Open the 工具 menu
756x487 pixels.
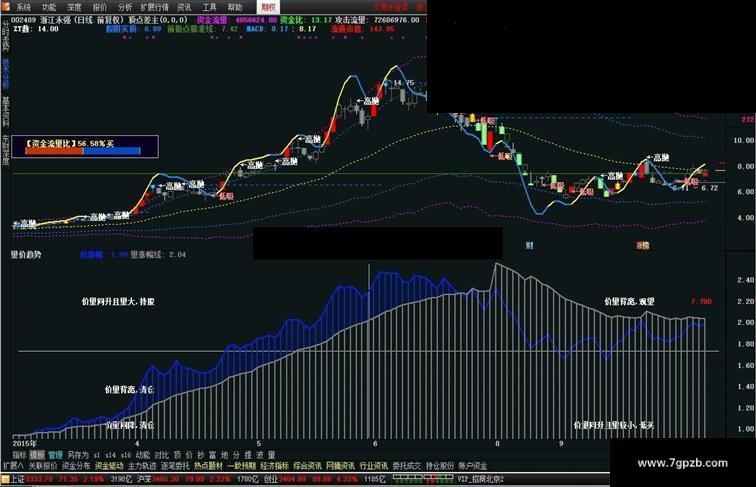tap(210, 7)
